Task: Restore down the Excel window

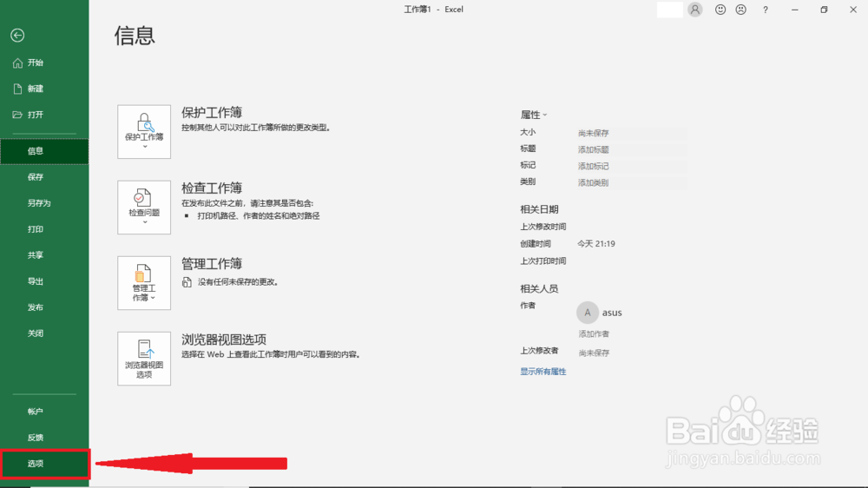Action: point(825,10)
